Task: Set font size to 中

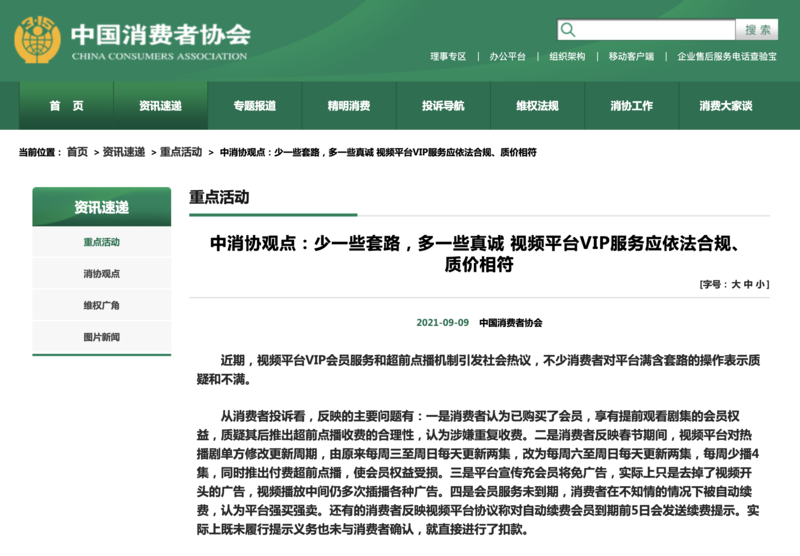Action: coord(748,284)
